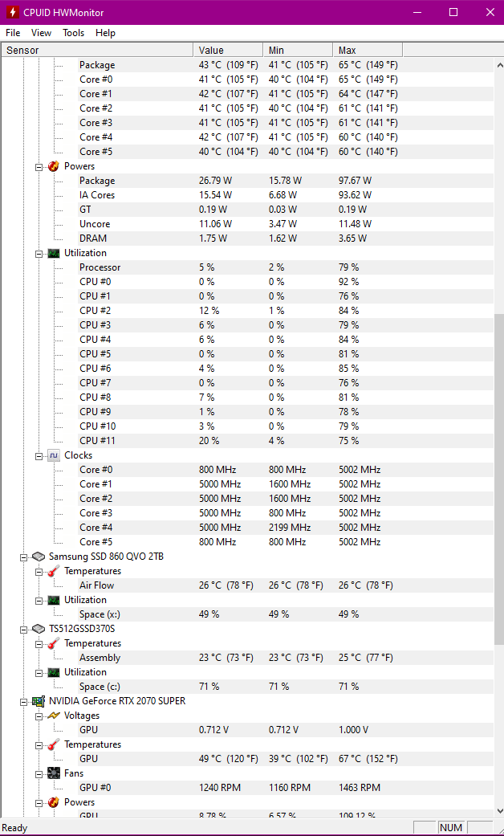Click the HWMonitor icon in the title bar
The width and height of the screenshot is (504, 836).
coord(12,12)
